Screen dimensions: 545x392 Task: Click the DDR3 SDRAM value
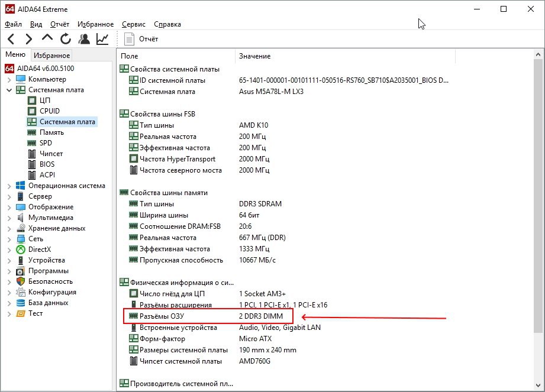click(x=260, y=204)
